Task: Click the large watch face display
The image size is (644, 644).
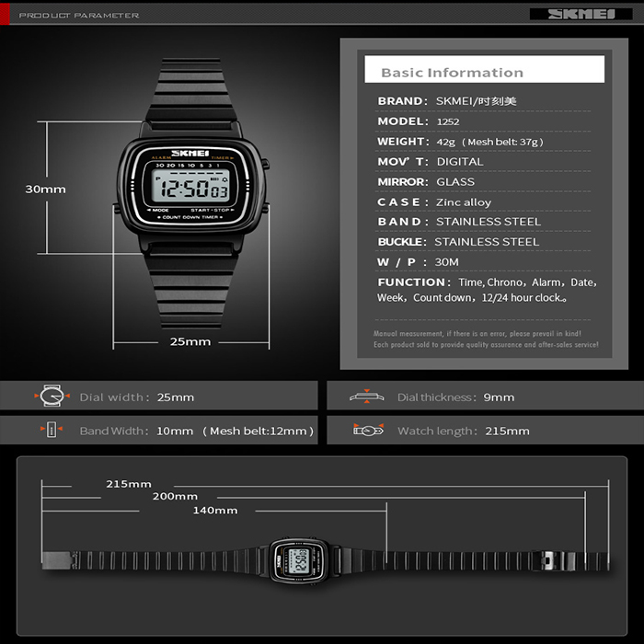Action: point(190,188)
